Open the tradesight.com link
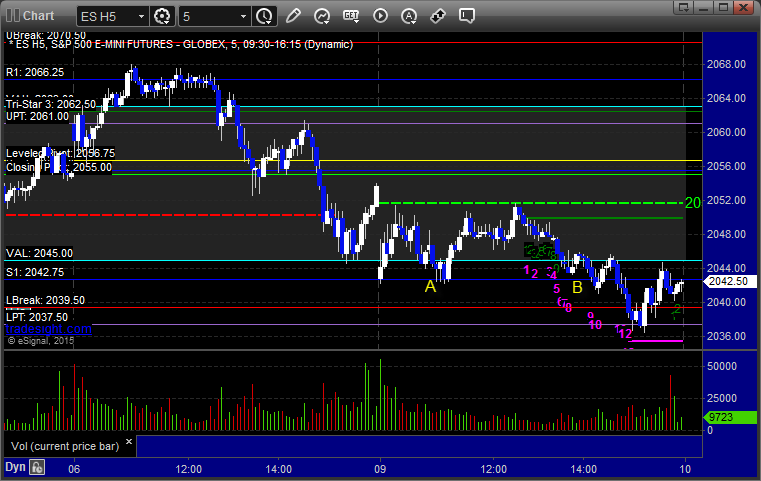Image resolution: width=761 pixels, height=481 pixels. coord(49,329)
